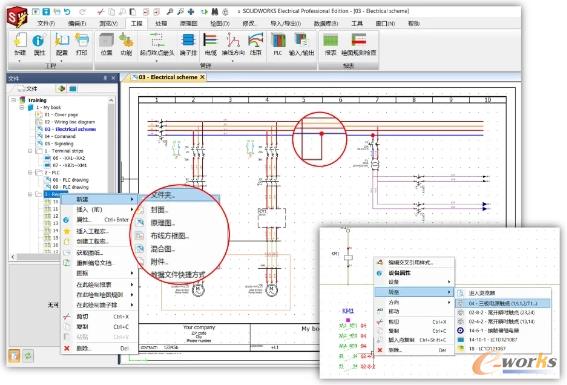Choose Mixed scheme (混合图) in New submenu

[163, 249]
